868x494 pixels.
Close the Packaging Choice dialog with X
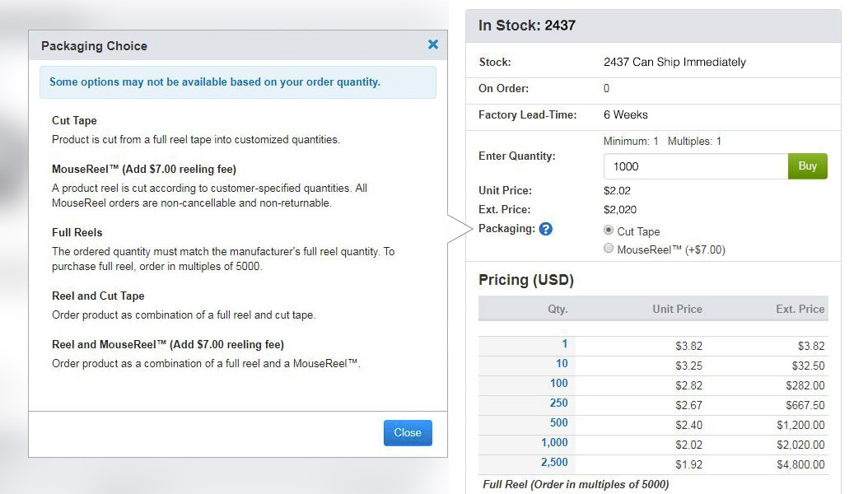tap(433, 44)
